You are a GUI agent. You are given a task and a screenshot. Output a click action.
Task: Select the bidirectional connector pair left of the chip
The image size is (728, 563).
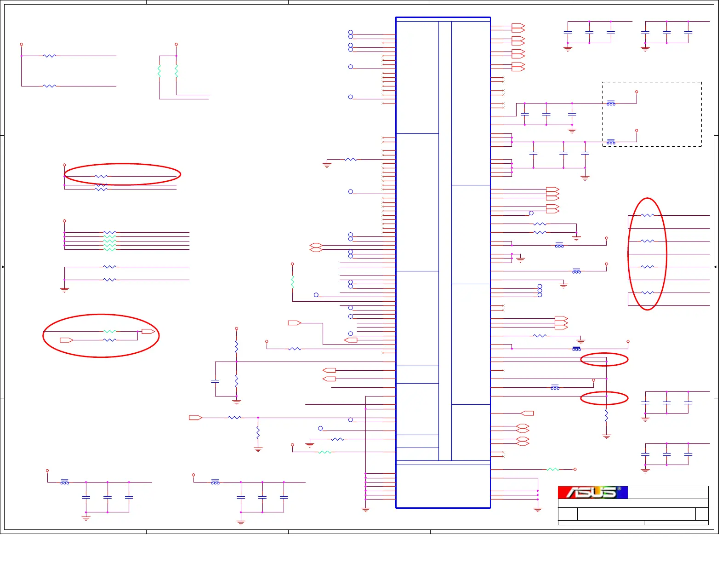click(316, 247)
